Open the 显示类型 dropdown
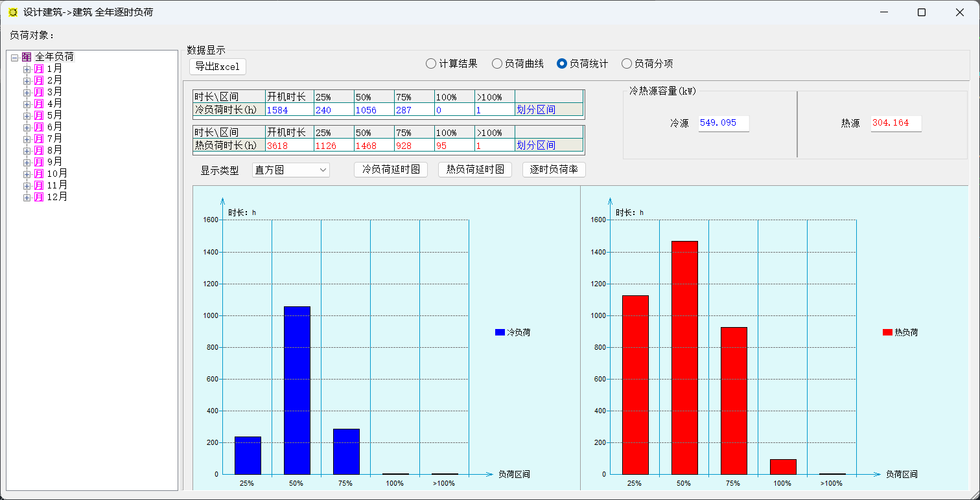Screen dimensions: 980x500 point(291,170)
